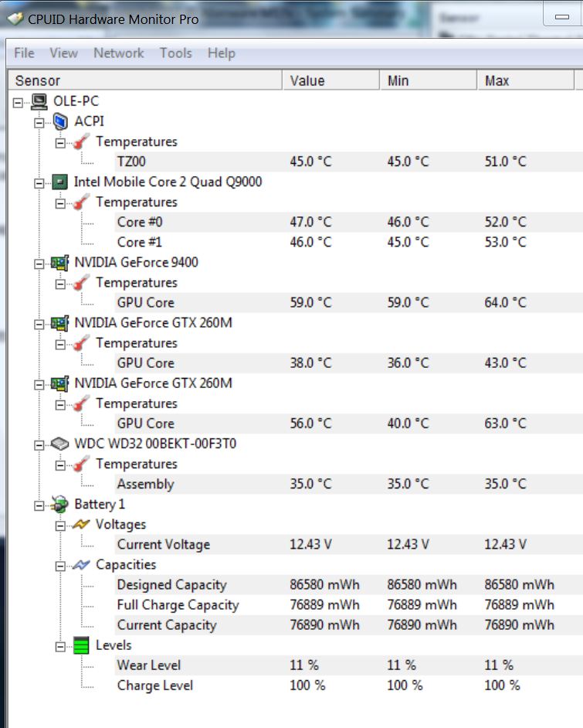Open the File menu
Viewport: 583px width, 728px height.
click(24, 53)
